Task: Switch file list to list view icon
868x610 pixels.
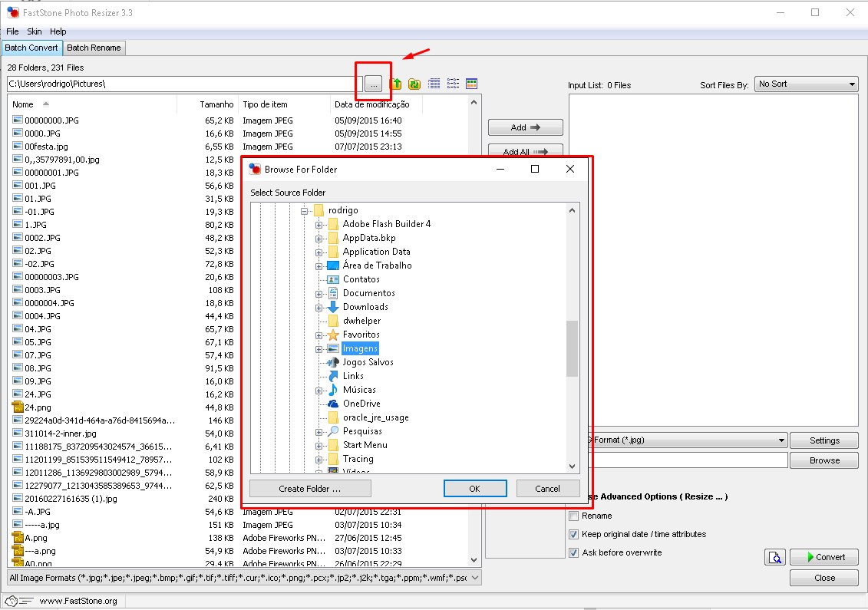Action: click(x=453, y=84)
